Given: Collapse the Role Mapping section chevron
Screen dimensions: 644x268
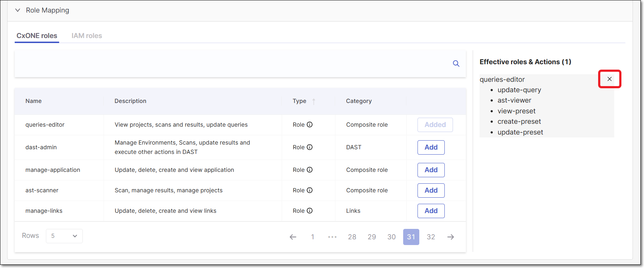Looking at the screenshot, I should tap(18, 10).
